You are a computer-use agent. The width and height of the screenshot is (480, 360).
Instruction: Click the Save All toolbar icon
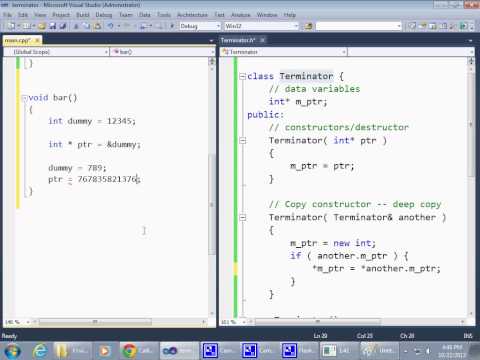pos(63,26)
